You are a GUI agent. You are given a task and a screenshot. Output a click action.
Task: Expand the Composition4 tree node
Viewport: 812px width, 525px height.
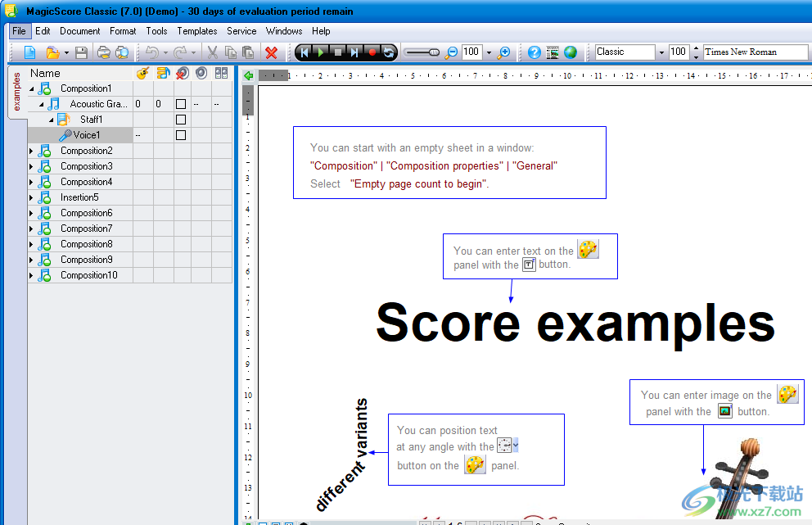click(x=31, y=182)
